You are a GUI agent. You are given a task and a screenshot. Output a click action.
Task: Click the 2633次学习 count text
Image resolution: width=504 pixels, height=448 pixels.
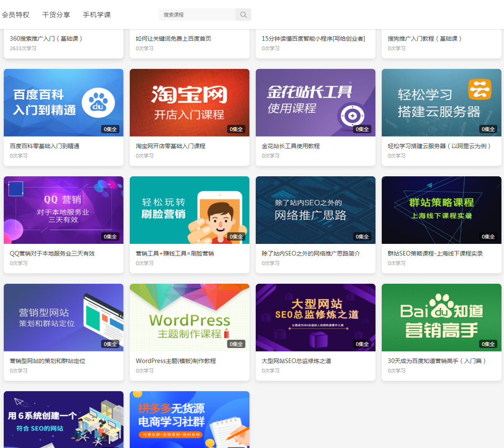click(x=23, y=49)
